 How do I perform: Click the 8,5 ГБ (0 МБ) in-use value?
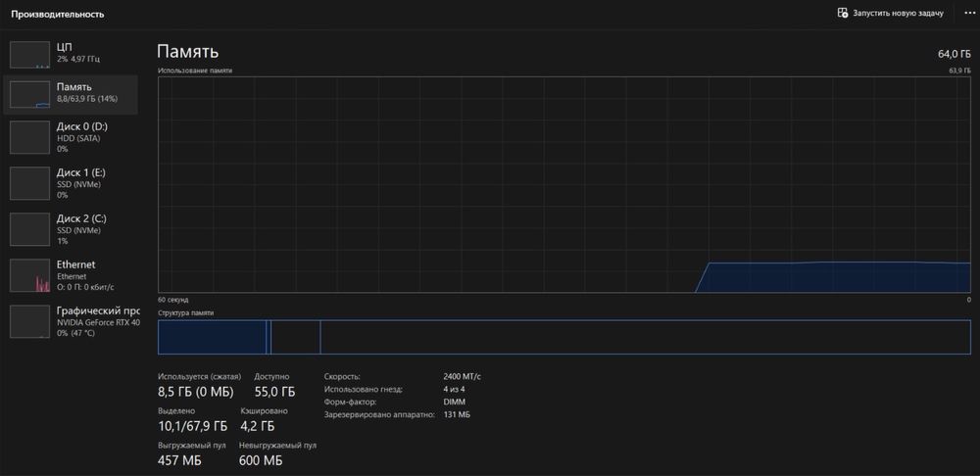coord(196,393)
